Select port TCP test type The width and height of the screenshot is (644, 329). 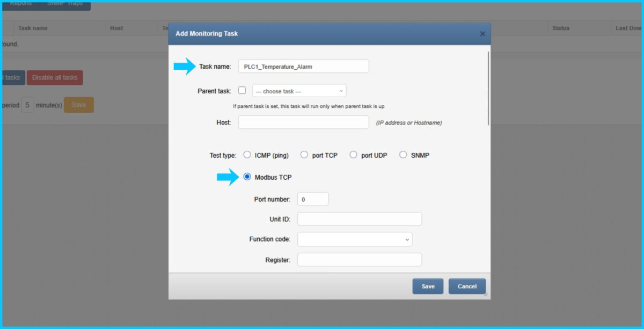[x=304, y=155]
